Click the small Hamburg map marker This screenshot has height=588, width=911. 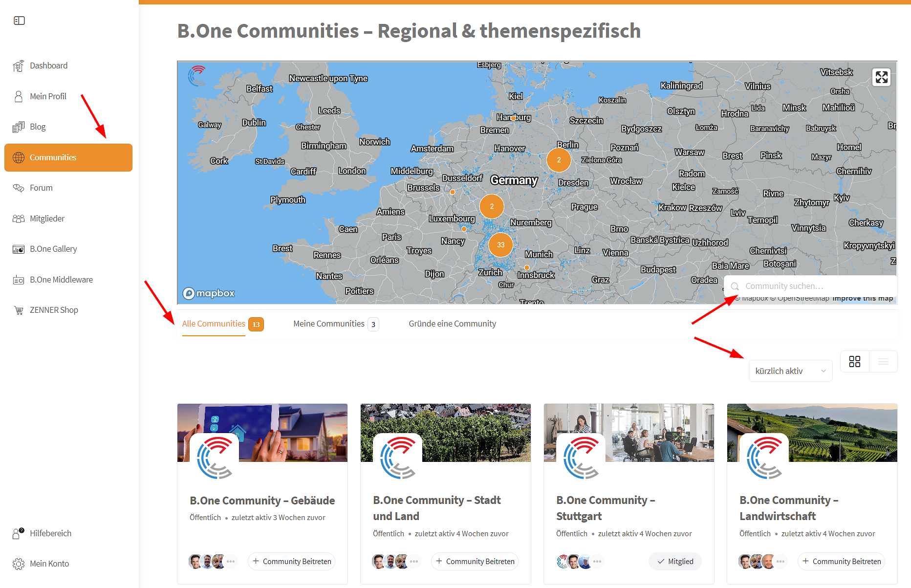pyautogui.click(x=514, y=118)
